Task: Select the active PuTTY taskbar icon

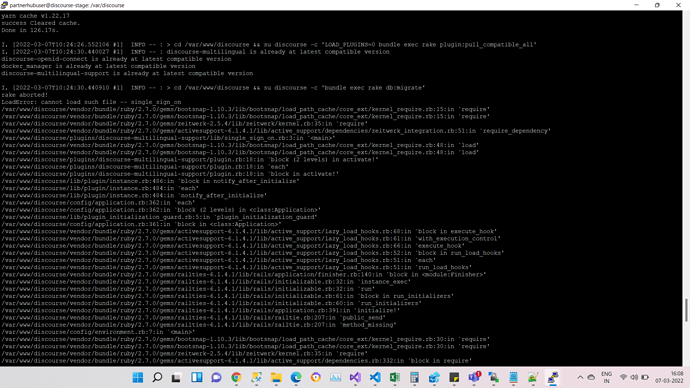Action: [x=553, y=377]
